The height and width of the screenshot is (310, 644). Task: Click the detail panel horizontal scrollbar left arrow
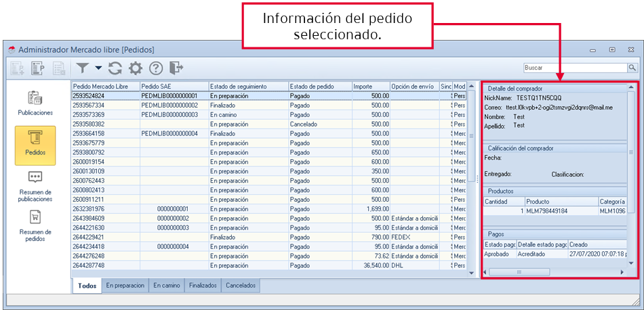coord(485,272)
